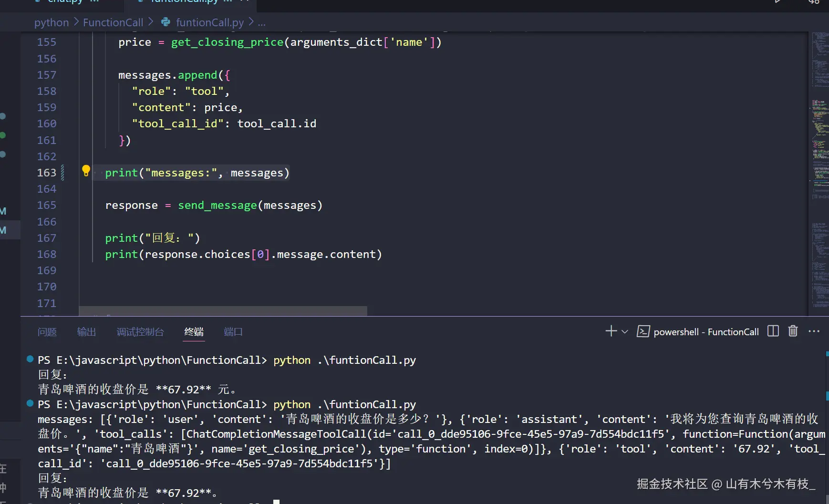Click line number 165 in the gutter
Screen dimensions: 829x504
point(47,205)
